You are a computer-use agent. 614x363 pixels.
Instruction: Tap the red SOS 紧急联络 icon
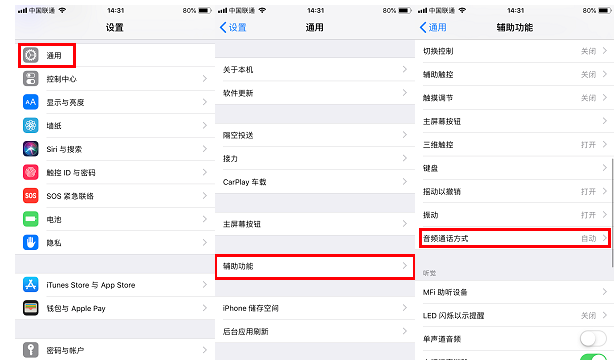coord(31,195)
